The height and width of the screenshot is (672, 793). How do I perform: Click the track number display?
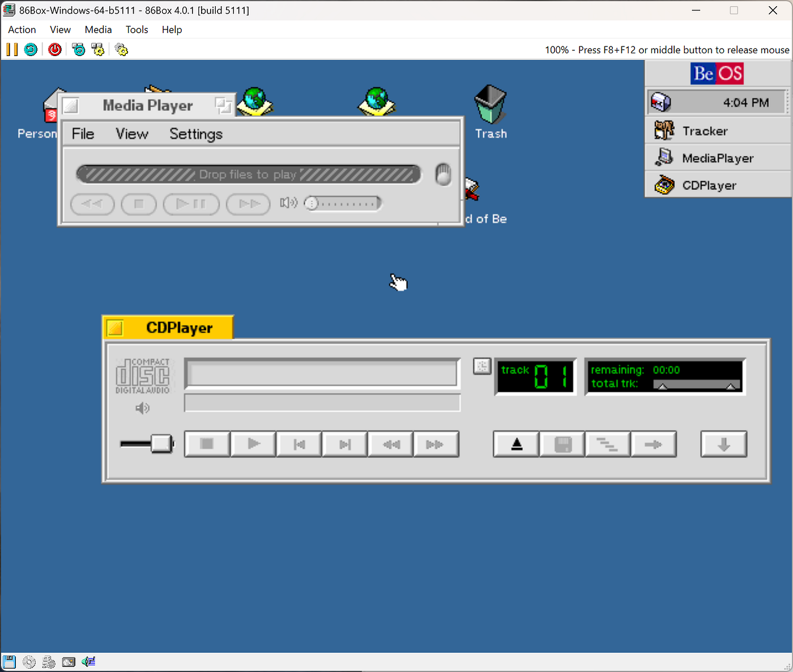point(536,376)
